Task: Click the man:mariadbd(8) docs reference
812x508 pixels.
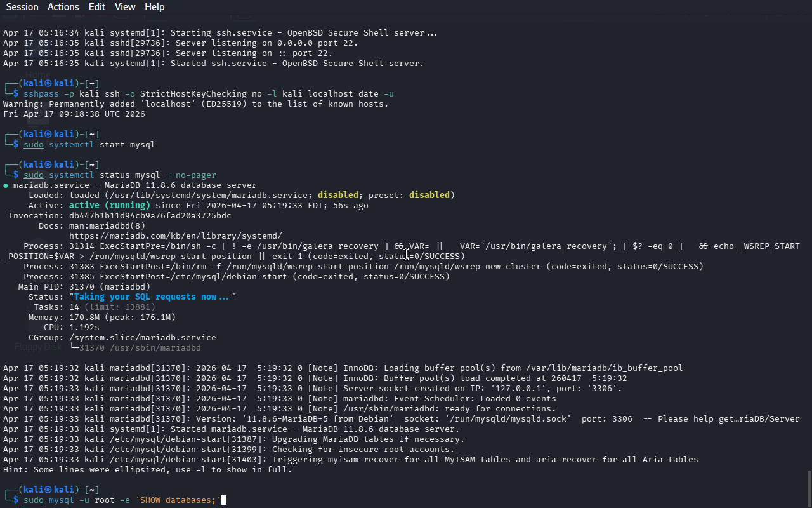Action: point(107,225)
